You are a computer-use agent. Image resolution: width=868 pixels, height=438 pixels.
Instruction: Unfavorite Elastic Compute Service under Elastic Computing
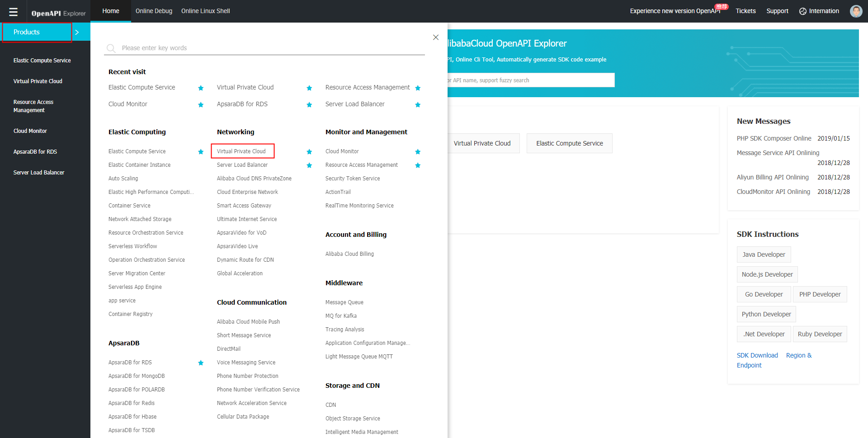coord(201,152)
